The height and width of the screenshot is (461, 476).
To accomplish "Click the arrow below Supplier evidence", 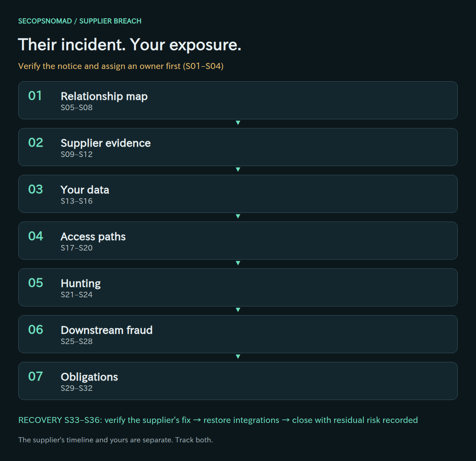I will 238,170.
